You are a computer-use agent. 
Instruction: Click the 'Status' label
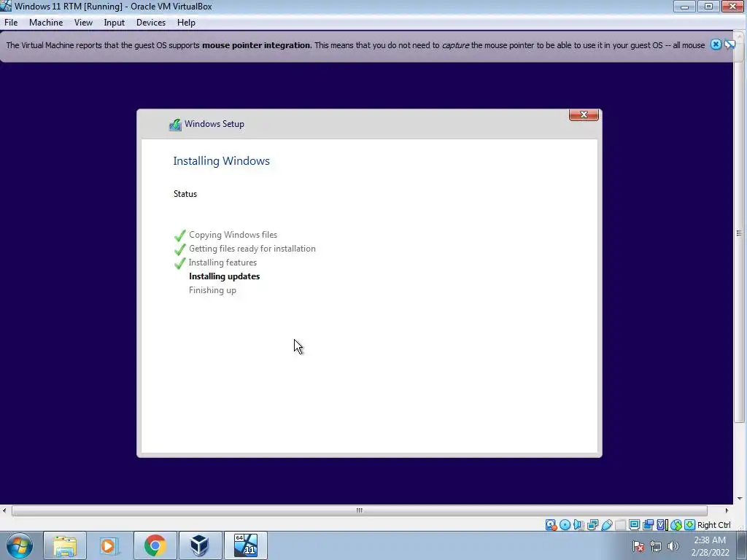click(x=185, y=194)
